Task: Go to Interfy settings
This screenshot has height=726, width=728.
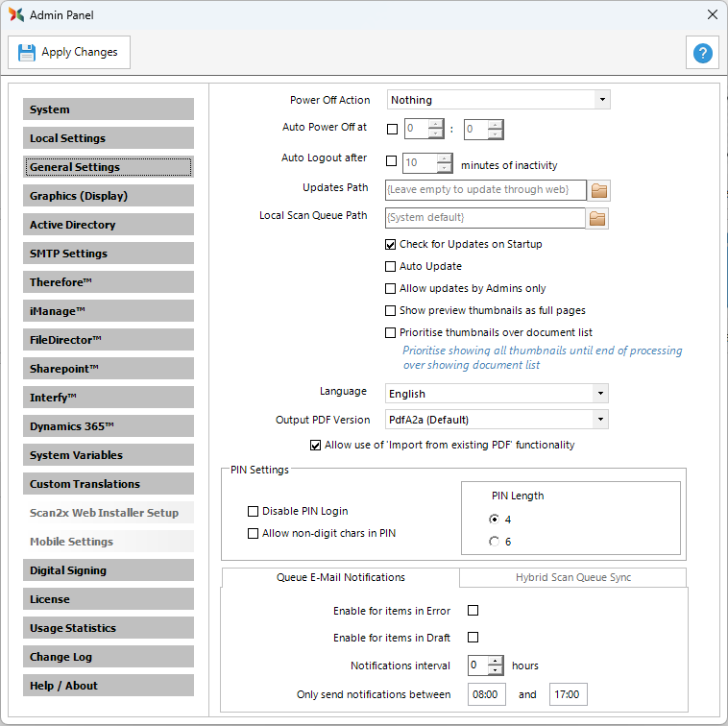Action: (109, 397)
